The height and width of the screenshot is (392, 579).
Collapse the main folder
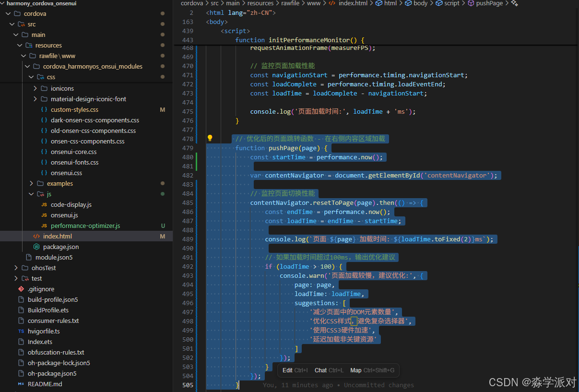pos(16,35)
